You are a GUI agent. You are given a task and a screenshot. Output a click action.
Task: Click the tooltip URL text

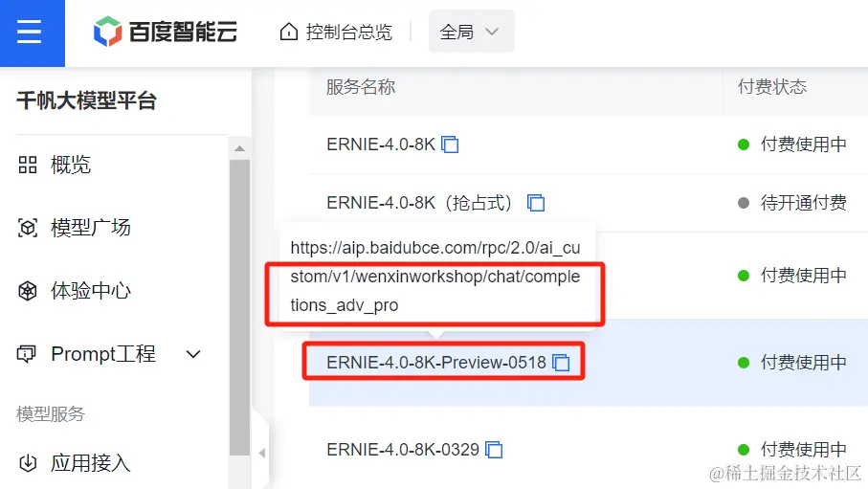(435, 277)
